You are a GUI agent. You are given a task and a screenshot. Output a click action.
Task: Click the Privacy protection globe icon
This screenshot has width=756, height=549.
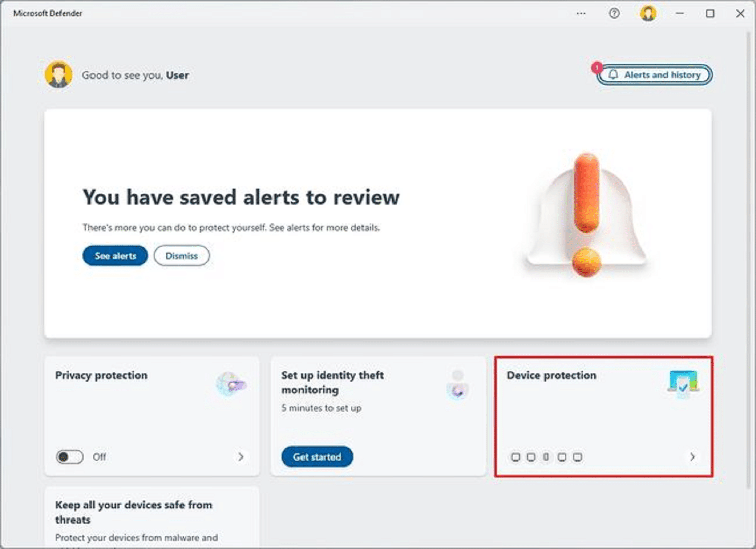click(231, 384)
